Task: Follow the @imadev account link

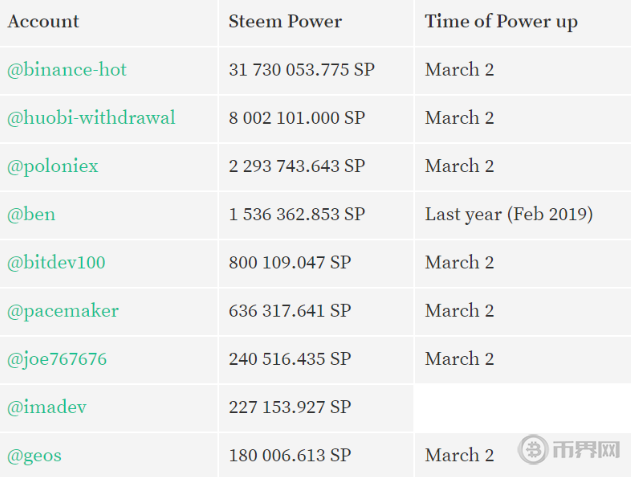Action: tap(46, 407)
